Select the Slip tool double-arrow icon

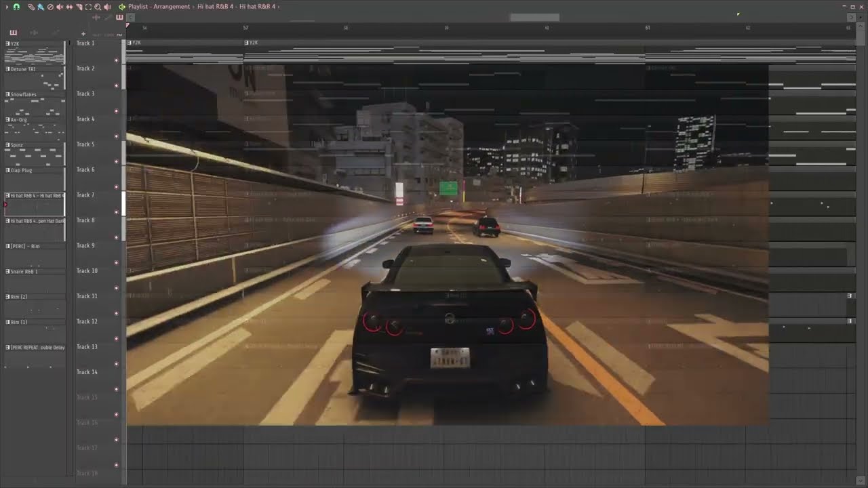(x=69, y=7)
